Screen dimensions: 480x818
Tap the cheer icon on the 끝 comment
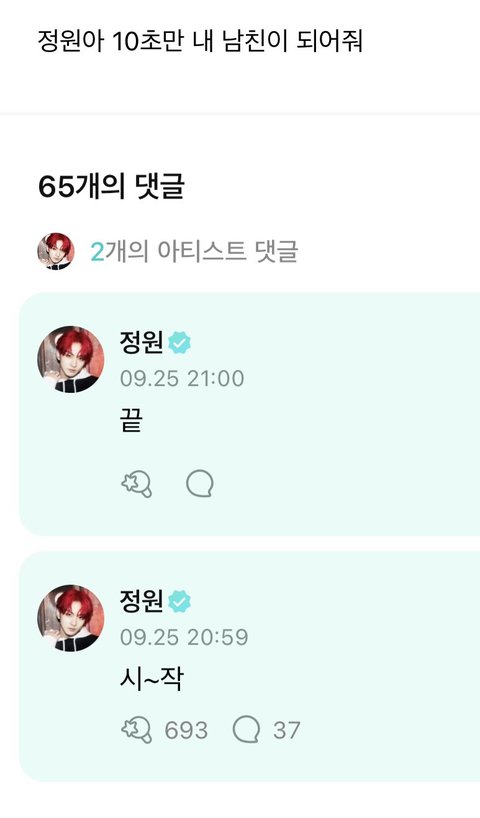click(137, 485)
